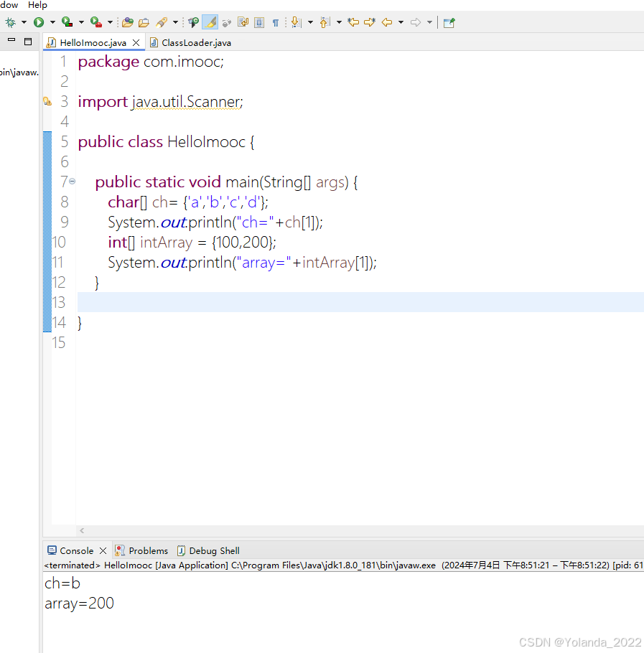The image size is (644, 653).
Task: Click the Debug bug icon in toolbar
Action: coord(11,22)
